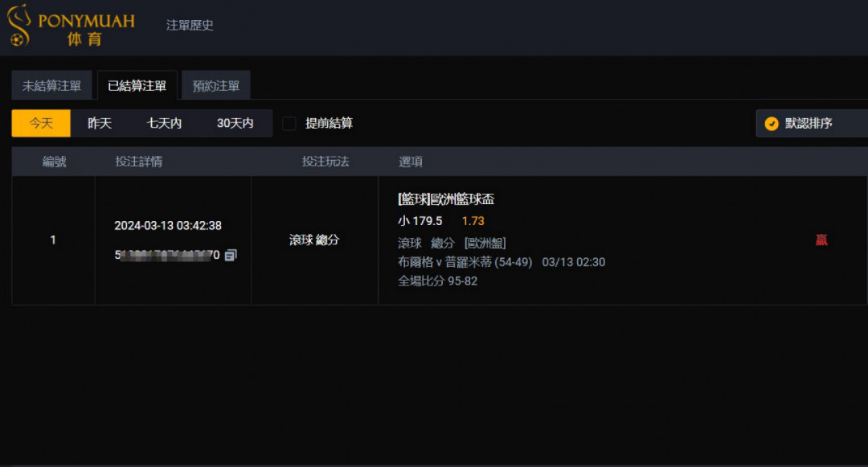Click the bet type column header
Viewport: 868px width, 467px height.
tap(325, 162)
